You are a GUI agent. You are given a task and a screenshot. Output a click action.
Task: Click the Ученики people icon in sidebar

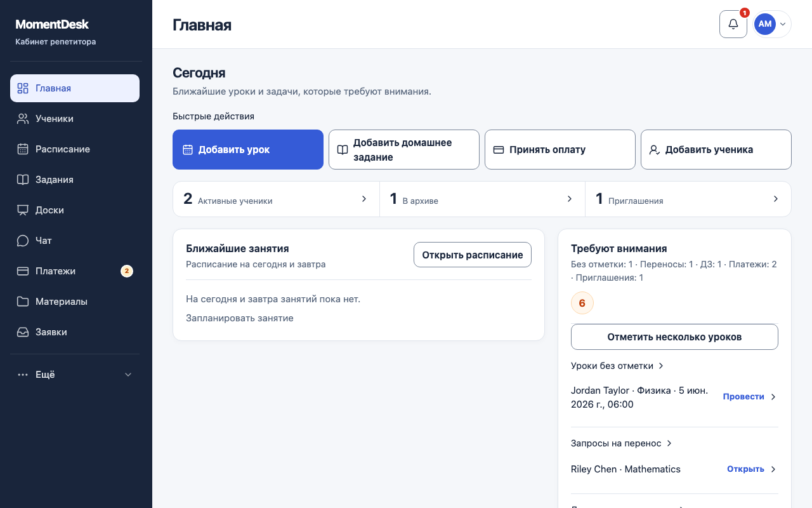(23, 119)
